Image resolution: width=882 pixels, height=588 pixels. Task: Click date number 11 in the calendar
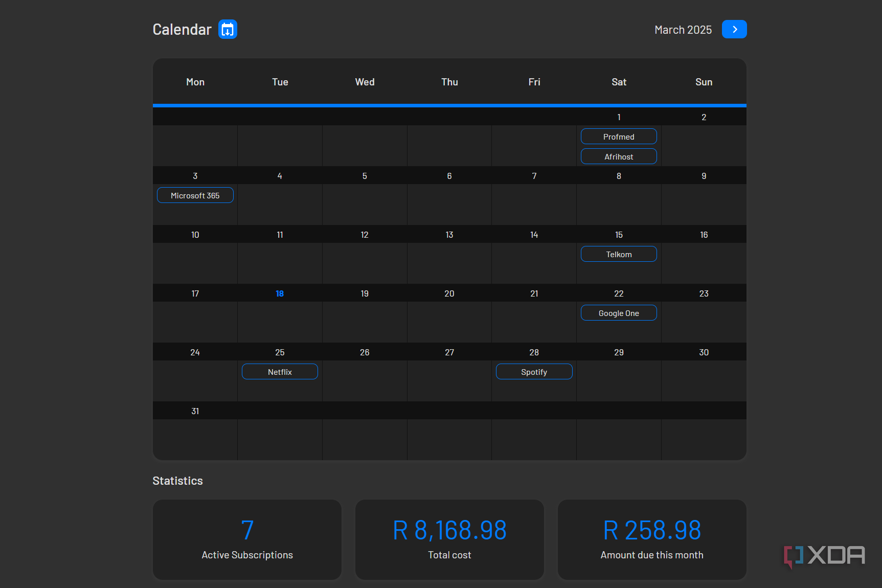point(280,235)
